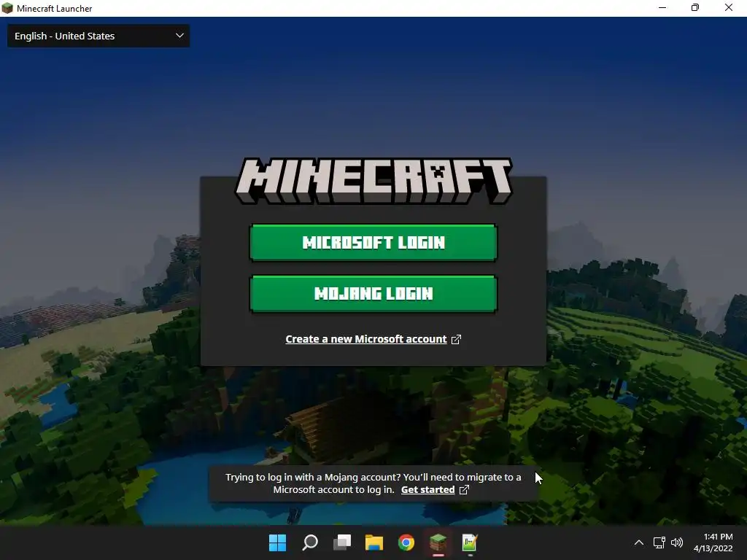Open the Windows Start menu
The width and height of the screenshot is (747, 560).
coord(277,542)
